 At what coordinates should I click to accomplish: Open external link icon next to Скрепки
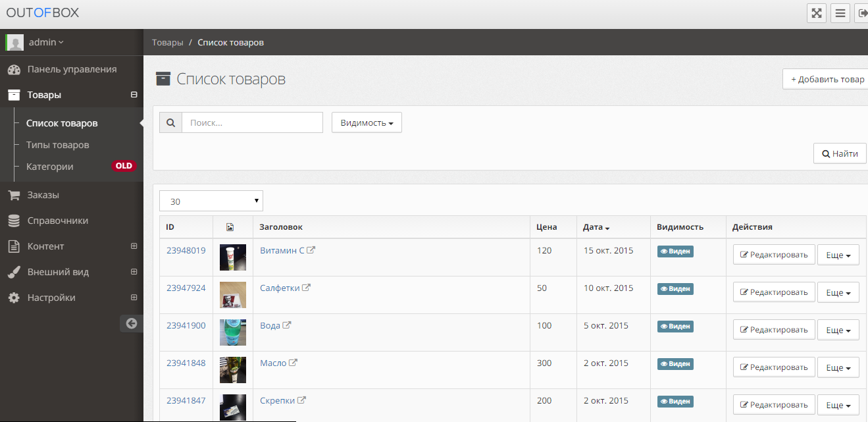[x=301, y=400]
